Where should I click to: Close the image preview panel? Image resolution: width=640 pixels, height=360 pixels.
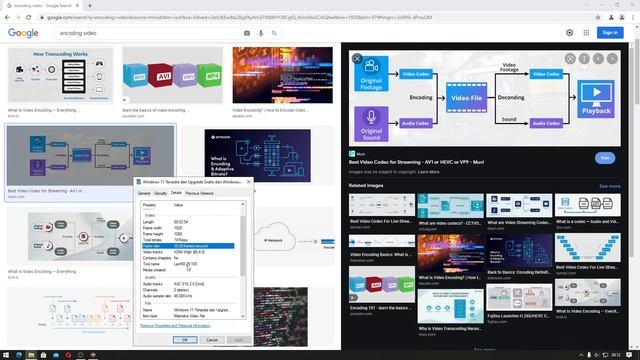click(357, 58)
